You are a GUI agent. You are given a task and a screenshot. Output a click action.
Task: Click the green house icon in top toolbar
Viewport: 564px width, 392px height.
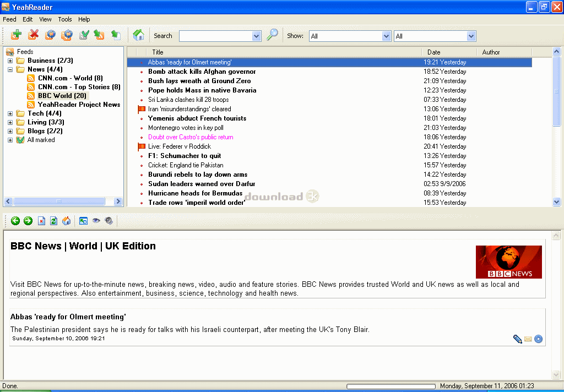click(139, 35)
